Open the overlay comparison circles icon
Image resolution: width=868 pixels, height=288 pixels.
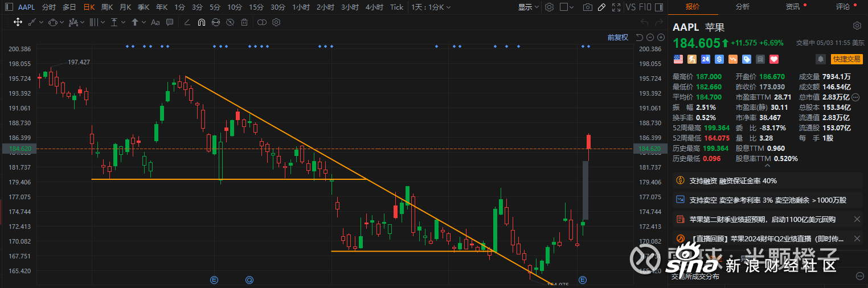pyautogui.click(x=262, y=22)
